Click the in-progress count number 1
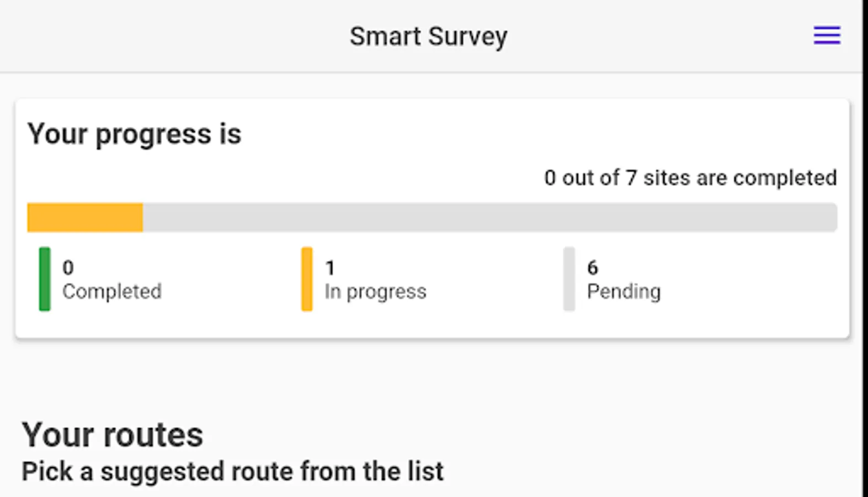The width and height of the screenshot is (868, 497). coord(330,268)
